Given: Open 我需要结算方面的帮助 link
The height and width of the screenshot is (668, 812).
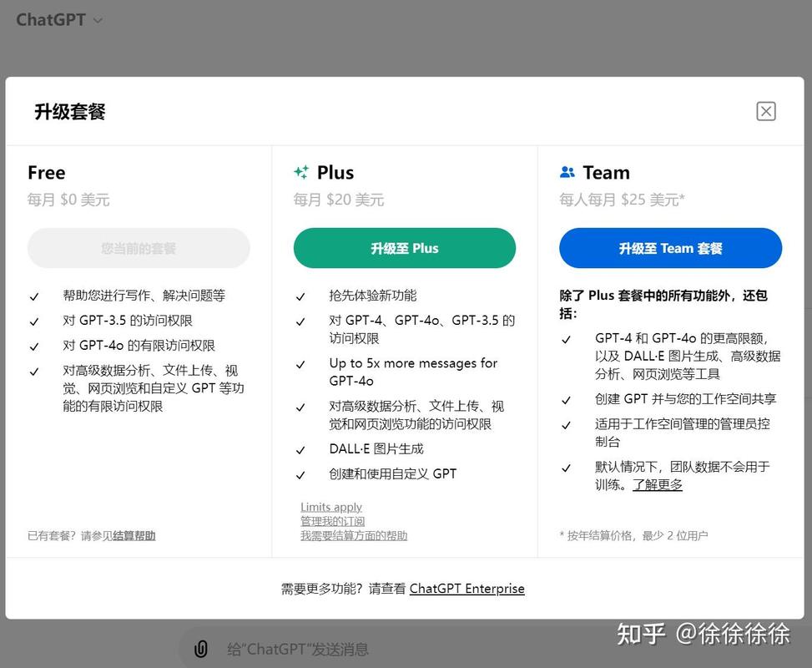Looking at the screenshot, I should coord(354,536).
